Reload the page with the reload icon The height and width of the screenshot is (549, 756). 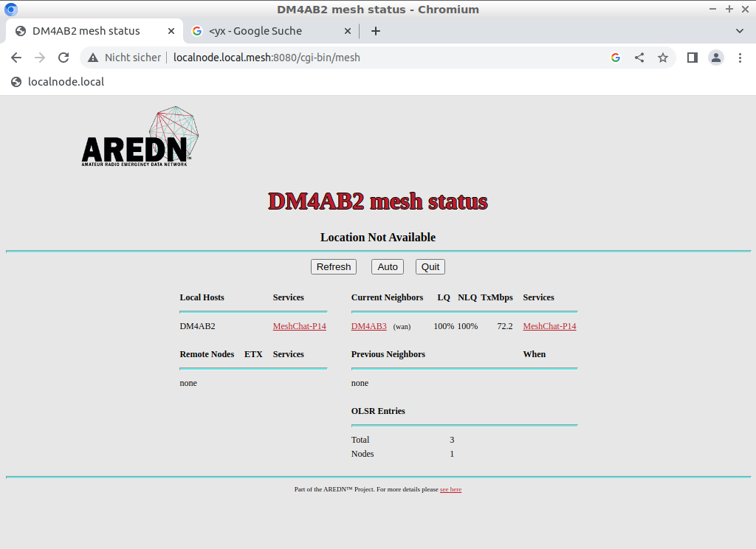(63, 58)
